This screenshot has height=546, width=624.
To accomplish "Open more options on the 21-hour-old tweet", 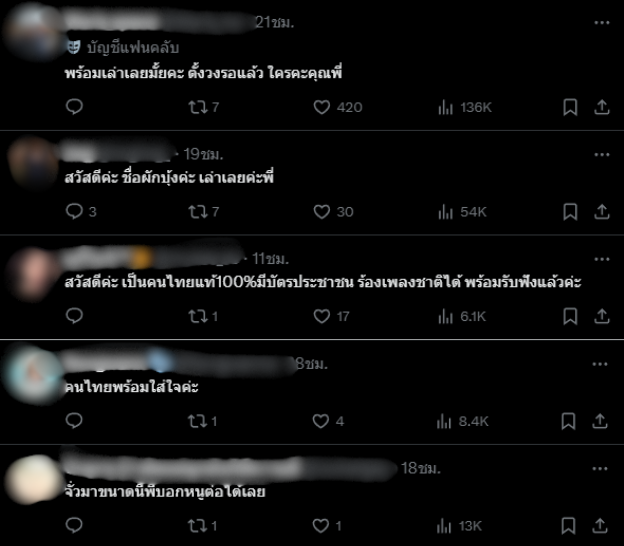I will coord(602,23).
